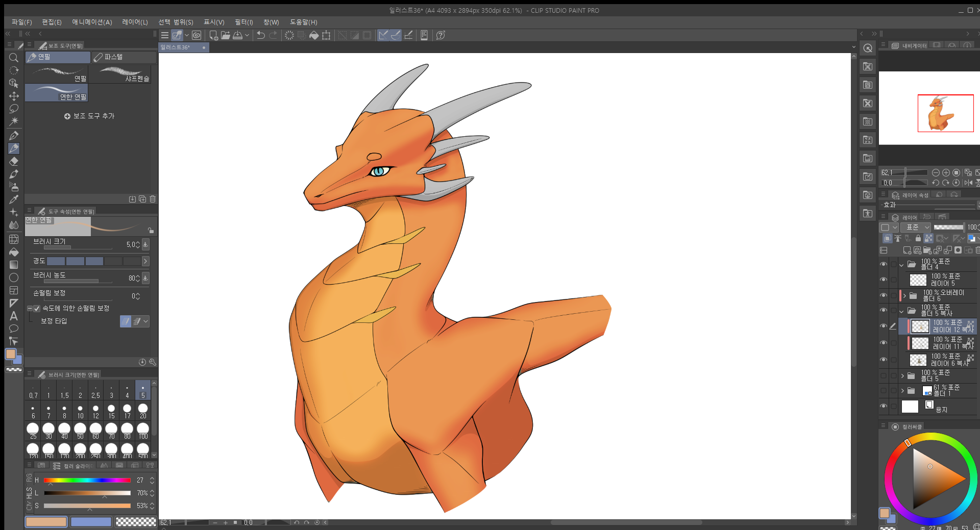Click the Open file icon in command bar
This screenshot has width=980, height=530.
pos(225,35)
